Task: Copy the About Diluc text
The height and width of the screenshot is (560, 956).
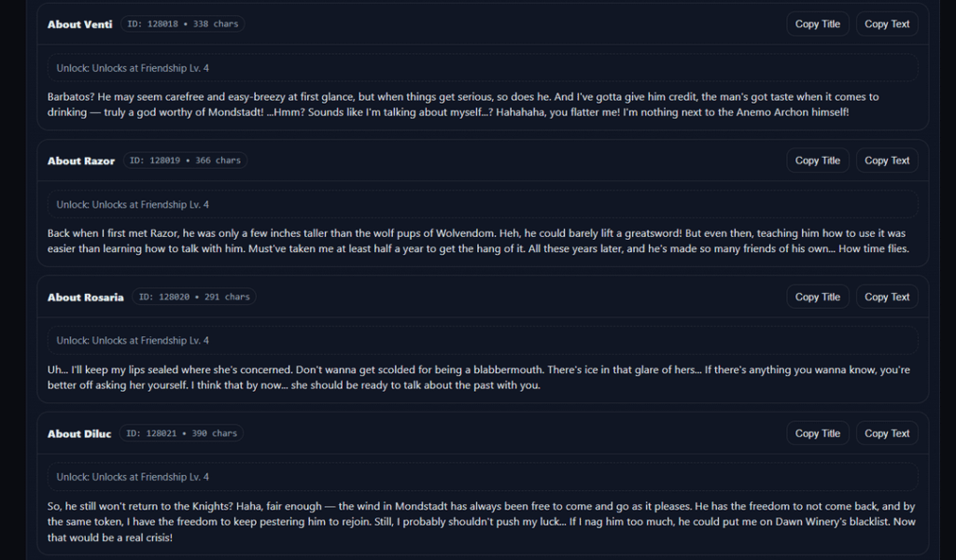Action: [x=887, y=433]
